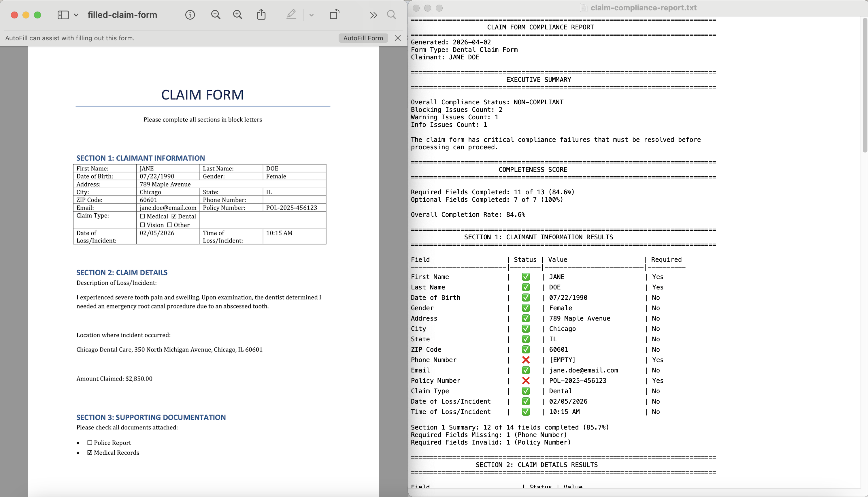
Task: Dismiss the AutoFill notification banner
Action: point(398,38)
